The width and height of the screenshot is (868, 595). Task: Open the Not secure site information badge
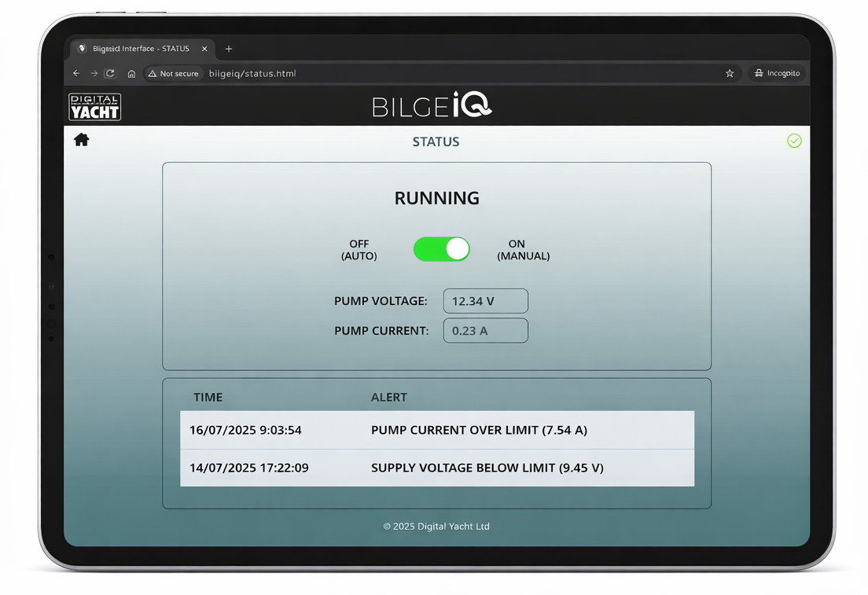click(x=173, y=73)
